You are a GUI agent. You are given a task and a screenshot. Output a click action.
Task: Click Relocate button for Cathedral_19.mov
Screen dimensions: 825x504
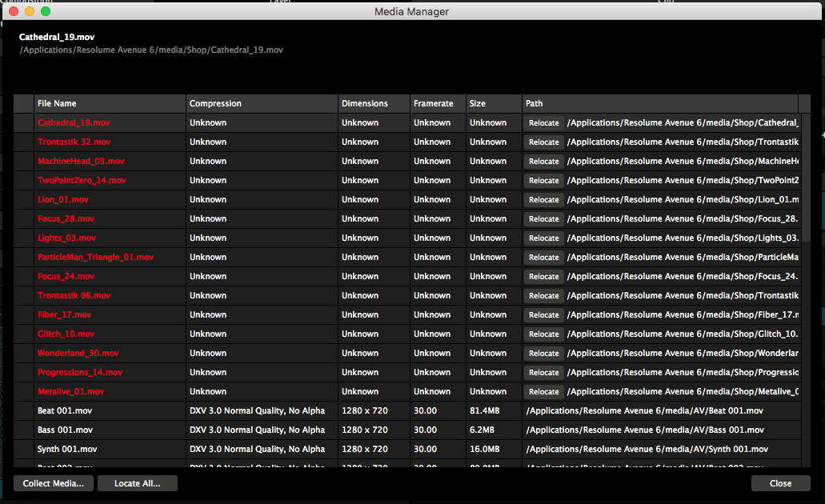[543, 123]
